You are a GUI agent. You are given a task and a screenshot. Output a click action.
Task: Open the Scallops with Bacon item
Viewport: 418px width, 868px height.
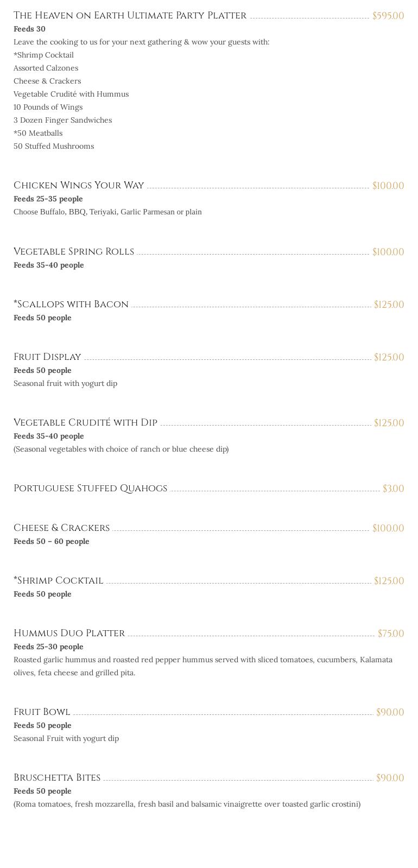click(x=71, y=305)
